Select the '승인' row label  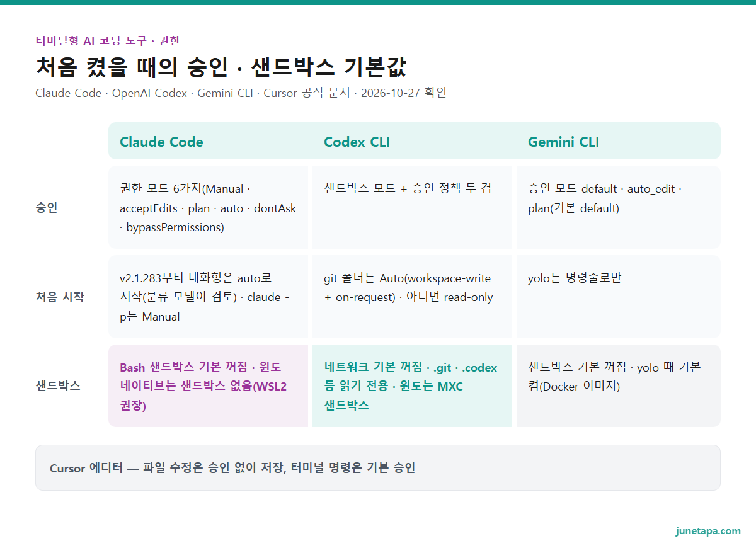pyautogui.click(x=47, y=207)
